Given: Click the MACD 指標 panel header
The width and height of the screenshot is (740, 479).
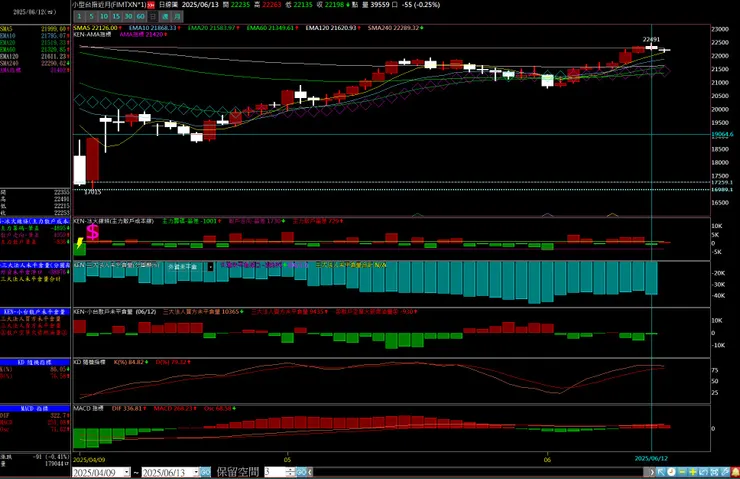Looking at the screenshot, I should [35, 408].
